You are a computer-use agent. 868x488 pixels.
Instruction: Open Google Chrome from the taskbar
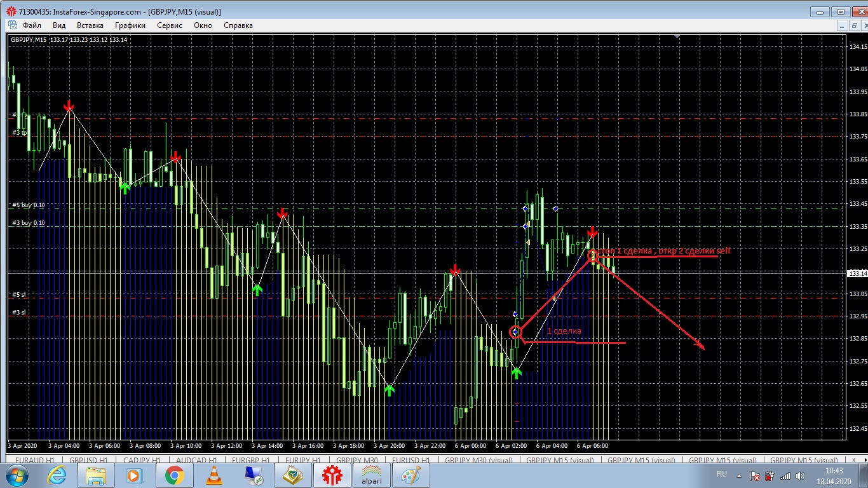174,475
